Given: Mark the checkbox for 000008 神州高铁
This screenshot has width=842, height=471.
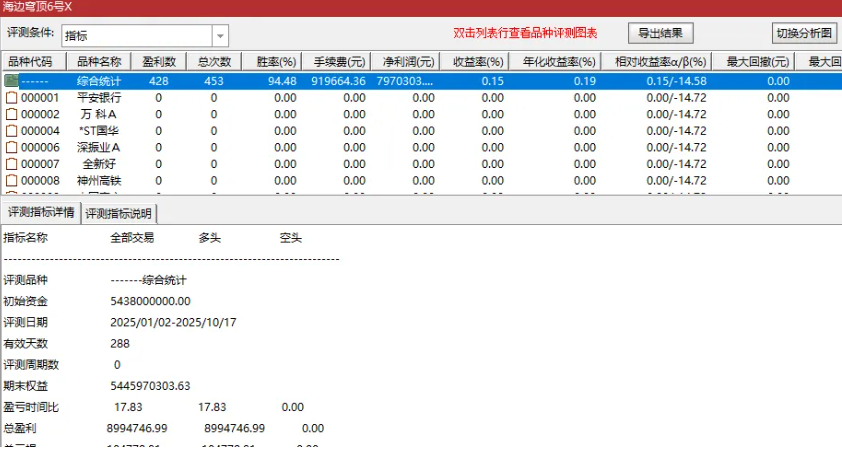Looking at the screenshot, I should (11, 180).
